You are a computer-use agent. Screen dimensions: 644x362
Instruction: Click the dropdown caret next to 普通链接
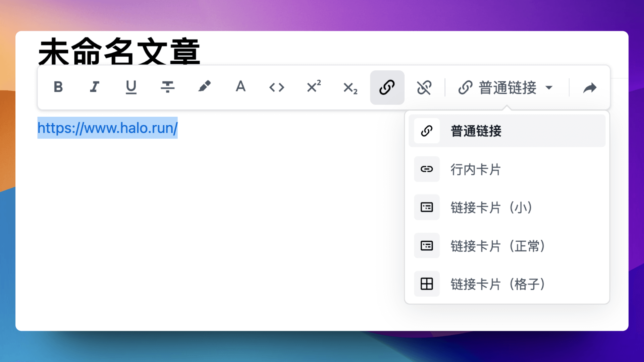[549, 88]
